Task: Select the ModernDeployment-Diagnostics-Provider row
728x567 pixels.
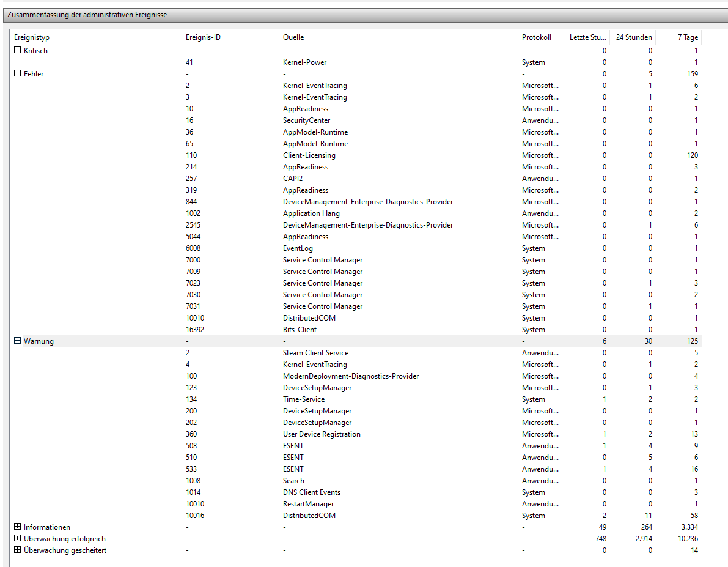Action: (x=356, y=376)
